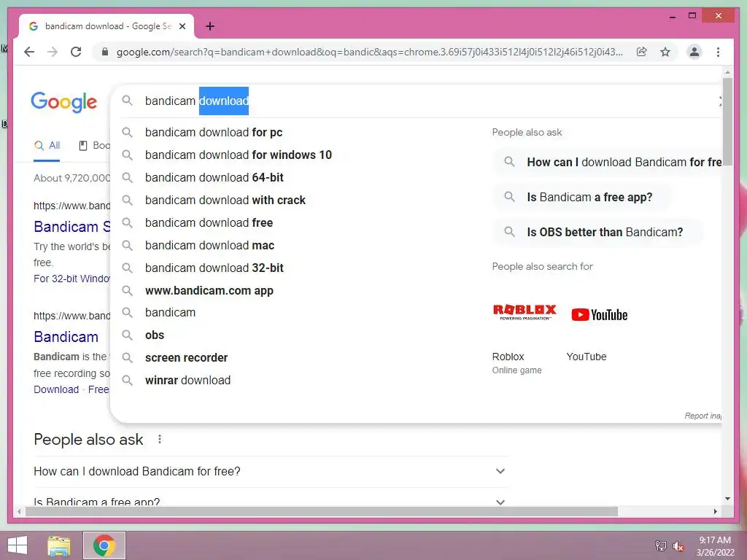Viewport: 747px width, 560px height.
Task: Click Chrome icon in the taskbar
Action: tap(104, 545)
